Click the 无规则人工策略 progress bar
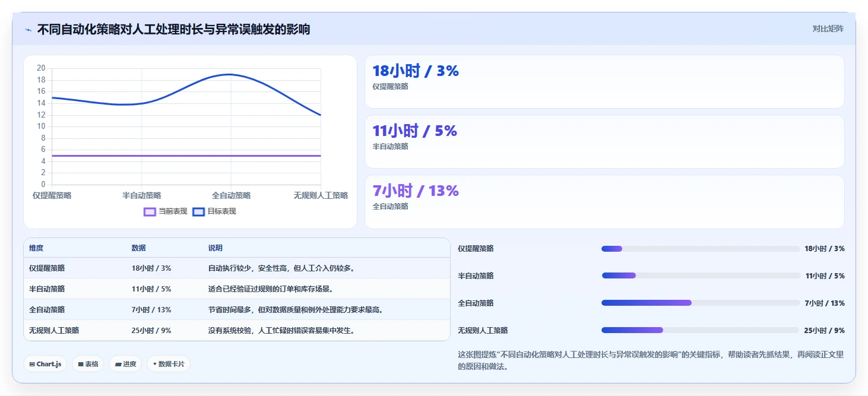The image size is (868, 396). [x=701, y=330]
